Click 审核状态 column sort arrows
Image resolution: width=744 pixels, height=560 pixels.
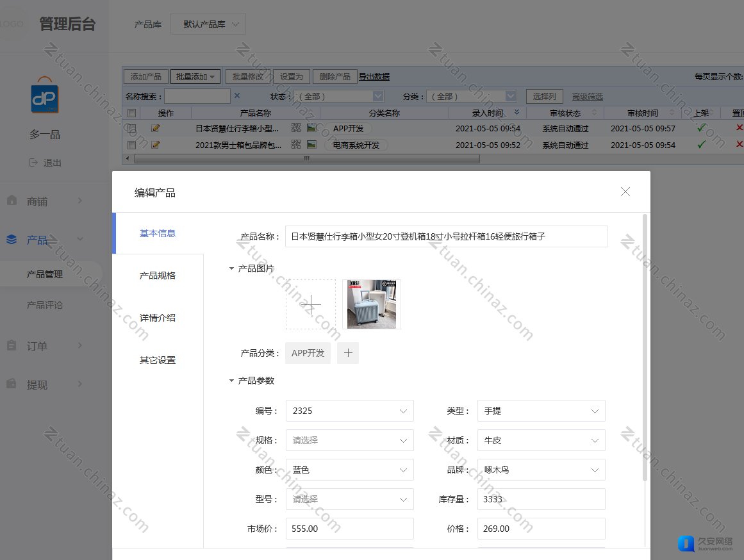click(594, 113)
